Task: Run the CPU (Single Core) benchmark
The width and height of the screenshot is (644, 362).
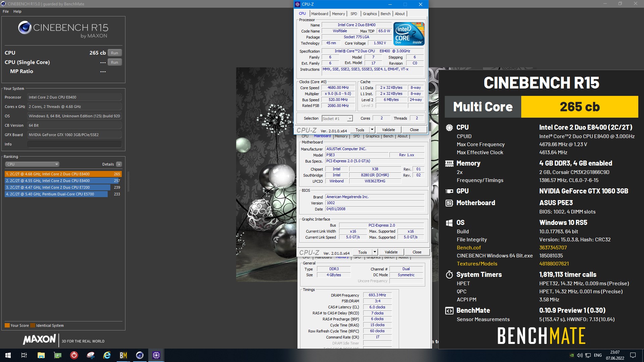Action: point(115,62)
